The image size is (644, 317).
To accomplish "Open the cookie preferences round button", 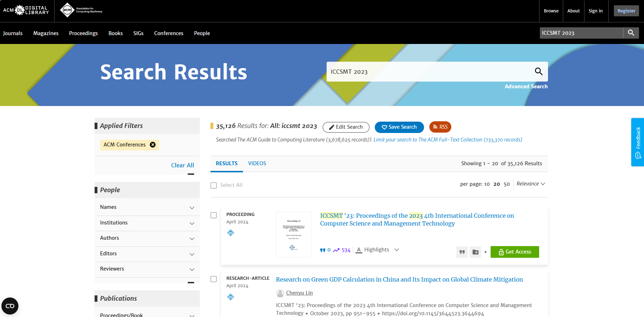I will (x=10, y=306).
